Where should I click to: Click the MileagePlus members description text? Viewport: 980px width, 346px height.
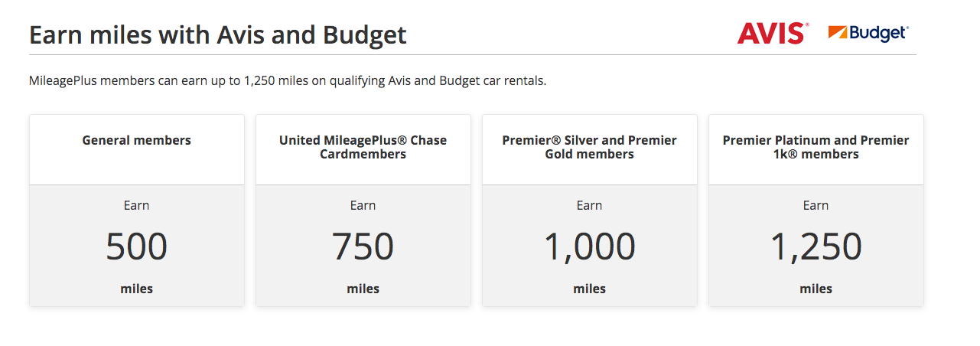click(287, 80)
